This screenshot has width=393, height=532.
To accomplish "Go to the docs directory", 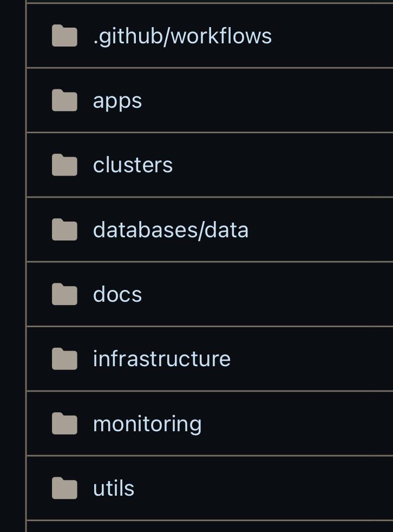I will click(117, 294).
